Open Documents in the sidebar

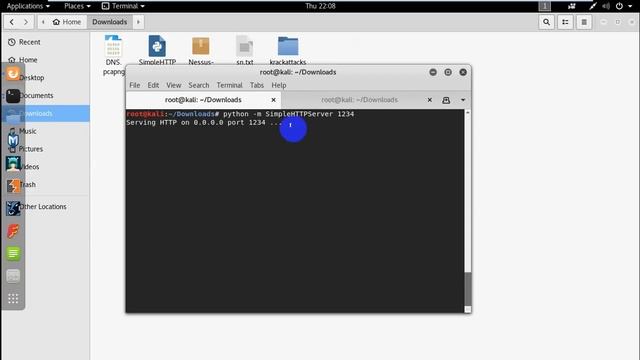tap(37, 96)
